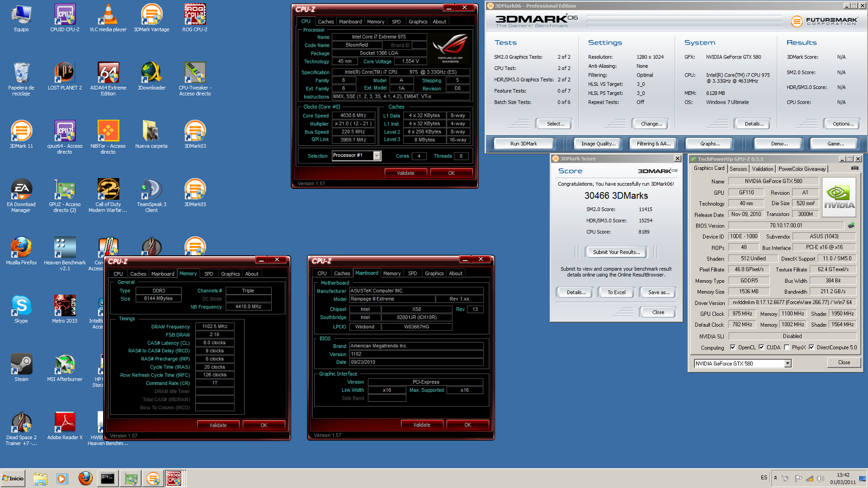The image size is (868, 488).
Task: Open Adobe Reader X desktop icon
Action: point(65,426)
